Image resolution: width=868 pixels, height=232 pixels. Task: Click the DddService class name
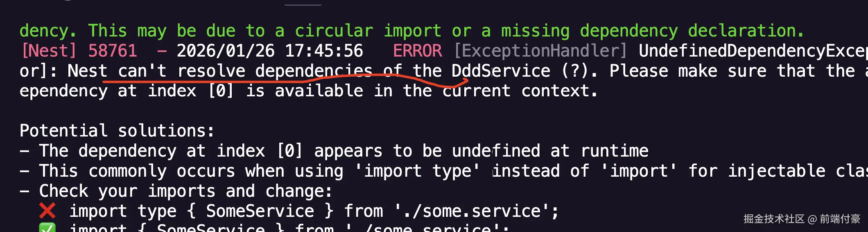(x=501, y=71)
